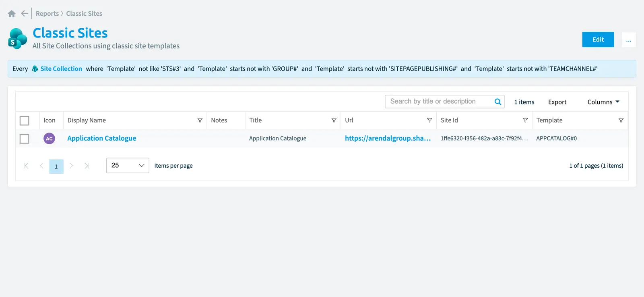The image size is (644, 297).
Task: Open Title column filter
Action: [x=334, y=120]
